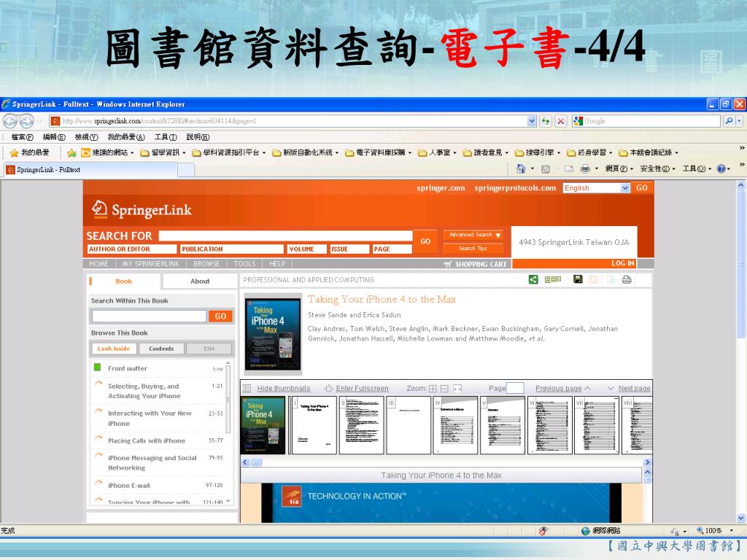
Task: Click the layout view icon next to share icon
Action: pos(553,279)
